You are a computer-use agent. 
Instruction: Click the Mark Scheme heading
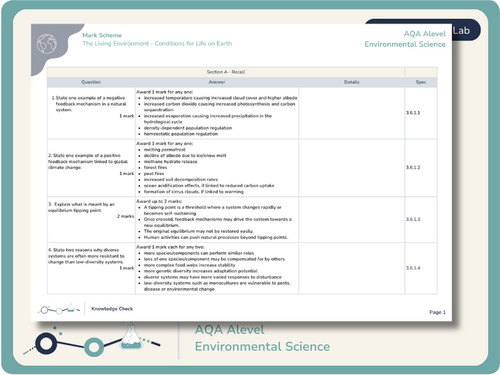click(x=102, y=35)
